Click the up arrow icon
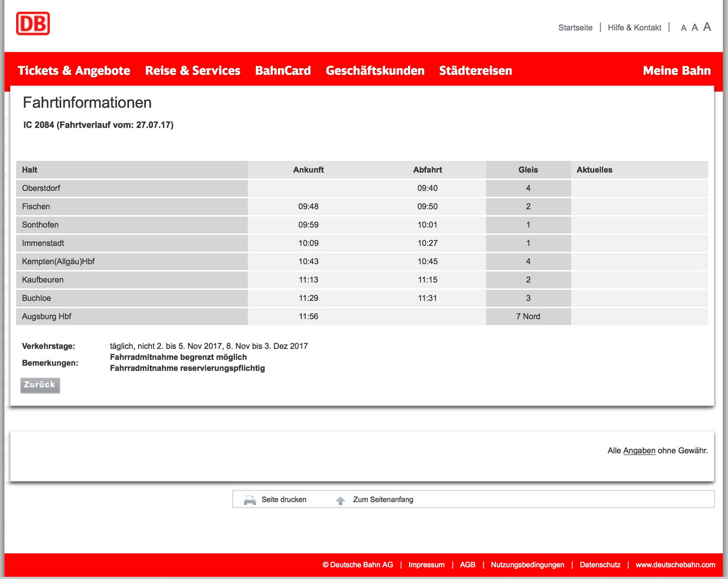Viewport: 728px width, 579px height. pos(340,500)
